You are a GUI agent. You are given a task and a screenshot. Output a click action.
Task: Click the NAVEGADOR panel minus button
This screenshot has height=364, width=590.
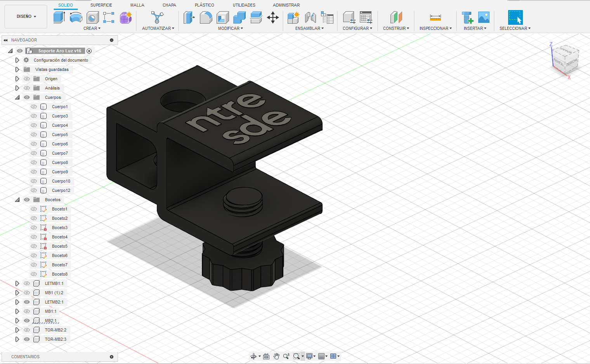[112, 40]
